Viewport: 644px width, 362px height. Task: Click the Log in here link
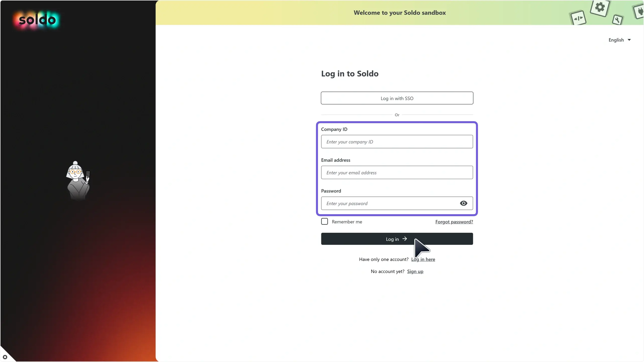pyautogui.click(x=423, y=259)
